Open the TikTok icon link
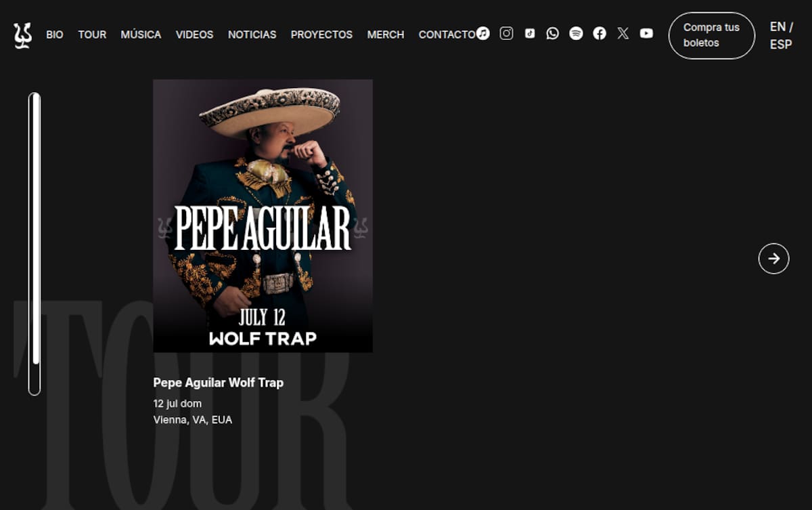This screenshot has width=812, height=510. [530, 33]
